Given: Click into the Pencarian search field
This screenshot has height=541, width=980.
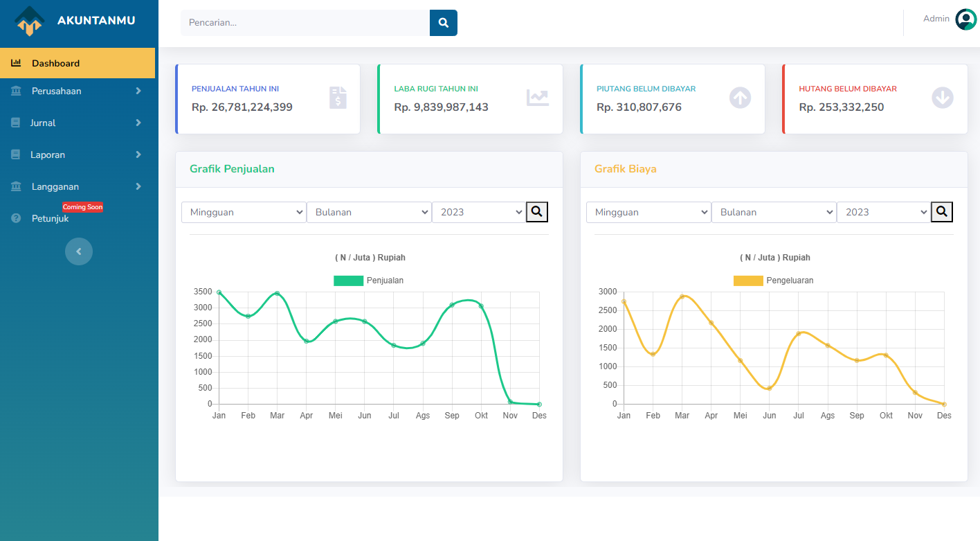Looking at the screenshot, I should point(305,23).
